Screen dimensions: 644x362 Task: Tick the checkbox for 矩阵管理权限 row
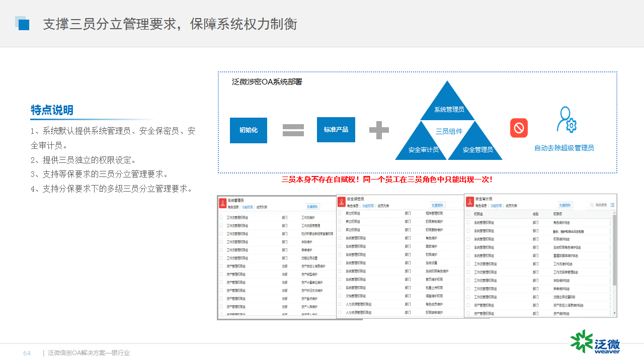pyautogui.click(x=340, y=213)
